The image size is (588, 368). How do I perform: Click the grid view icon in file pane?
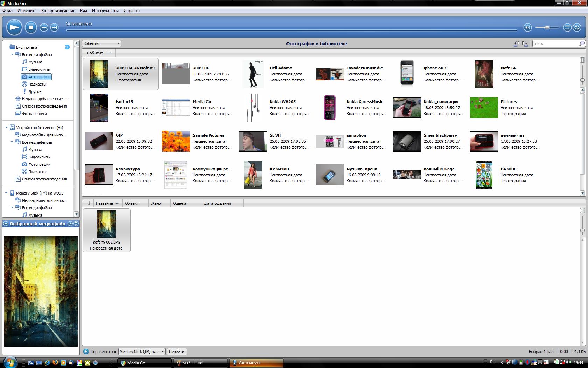click(x=582, y=211)
